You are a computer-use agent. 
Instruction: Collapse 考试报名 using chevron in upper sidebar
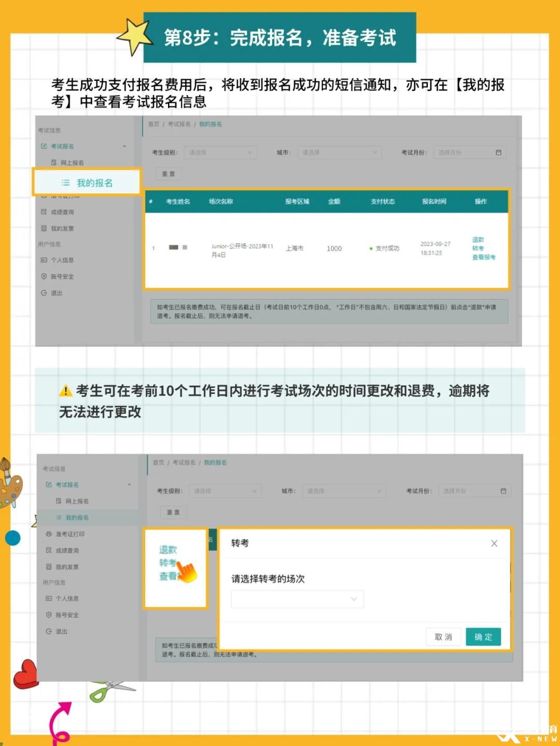click(124, 146)
